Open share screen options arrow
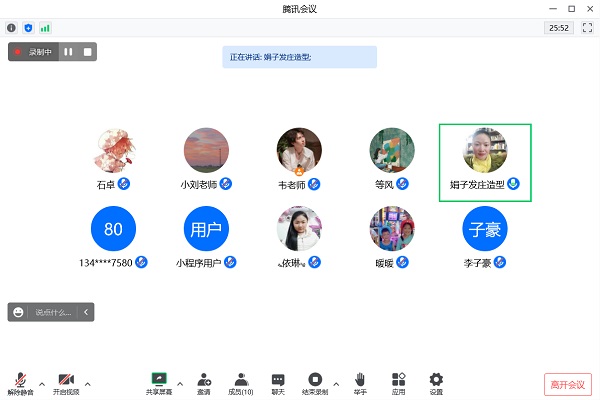600x400 pixels. click(180, 383)
